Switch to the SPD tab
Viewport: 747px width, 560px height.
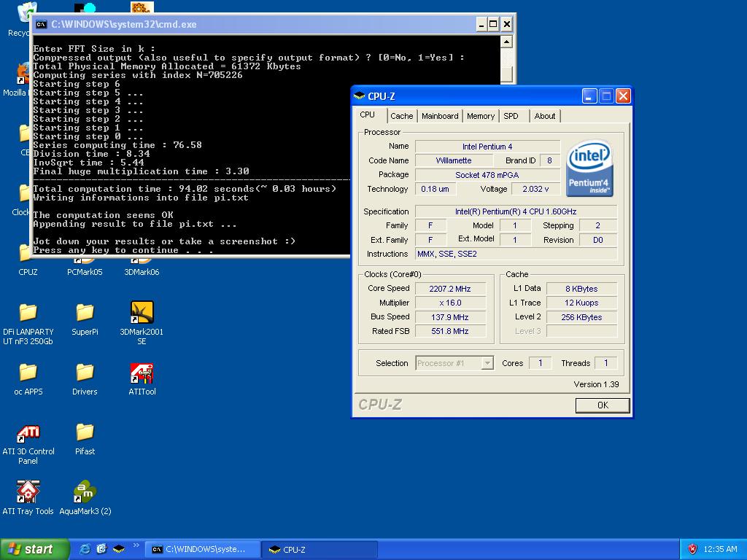coord(511,116)
